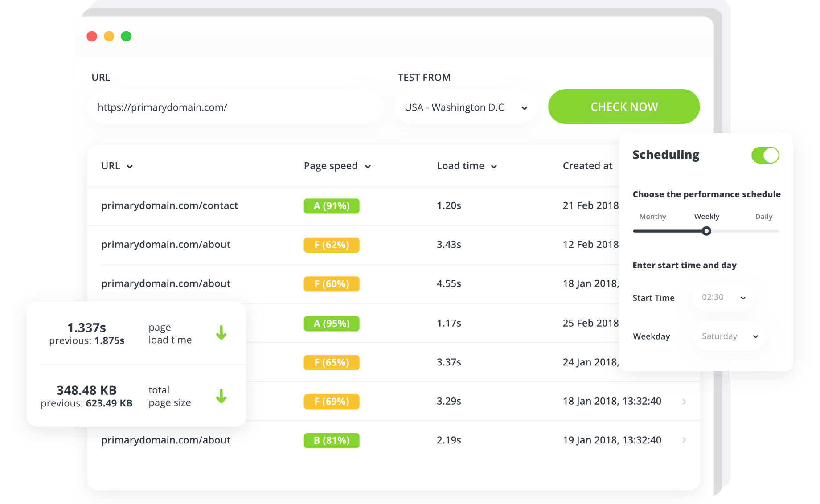820x504 pixels.
Task: Click the green page load time arrow
Action: [221, 333]
